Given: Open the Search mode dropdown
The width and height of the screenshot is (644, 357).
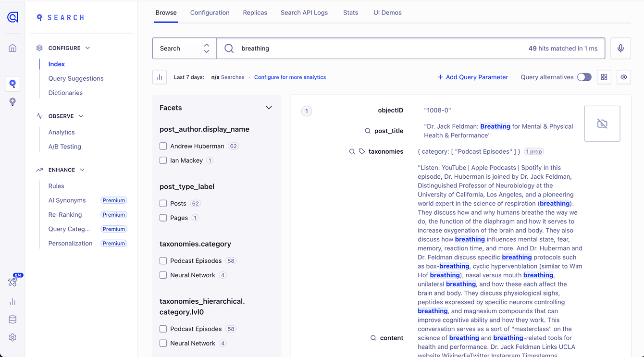Looking at the screenshot, I should point(185,49).
